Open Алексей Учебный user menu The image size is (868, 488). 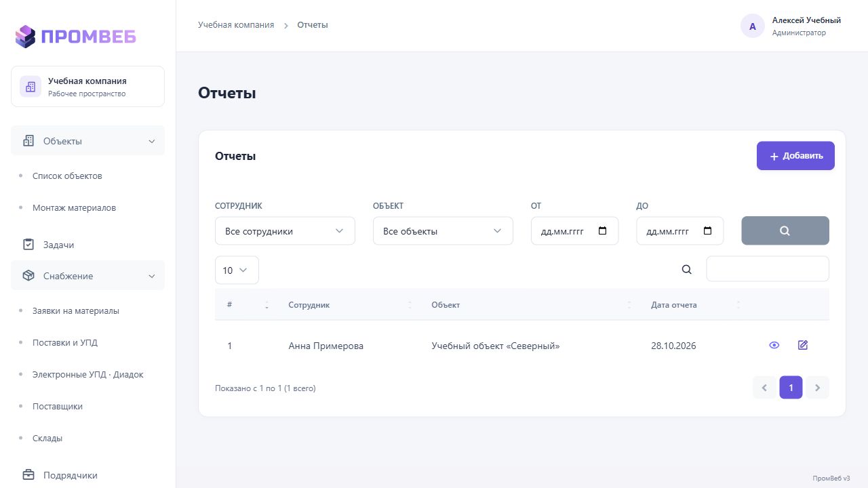click(791, 26)
